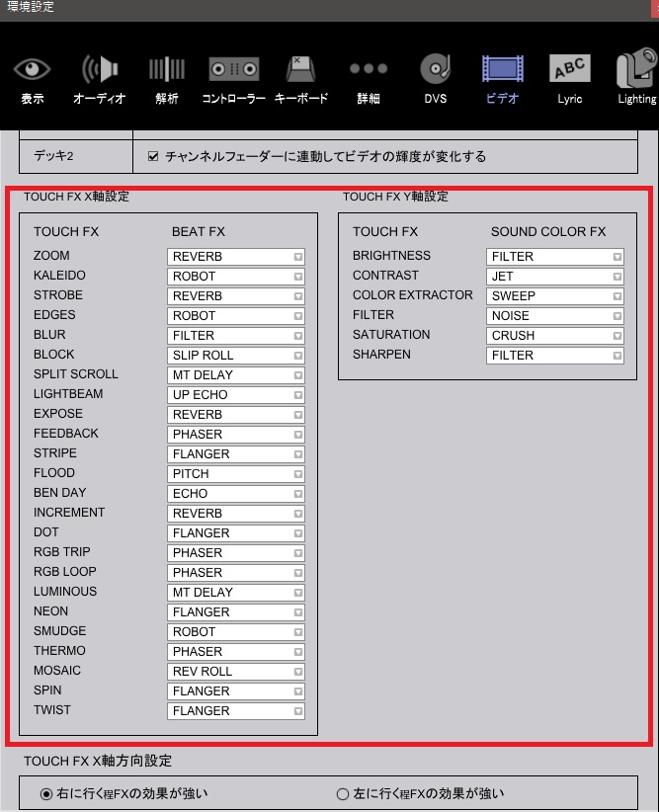Open the BLUR Beat FX dropdown
This screenshot has width=659, height=812.
(236, 335)
